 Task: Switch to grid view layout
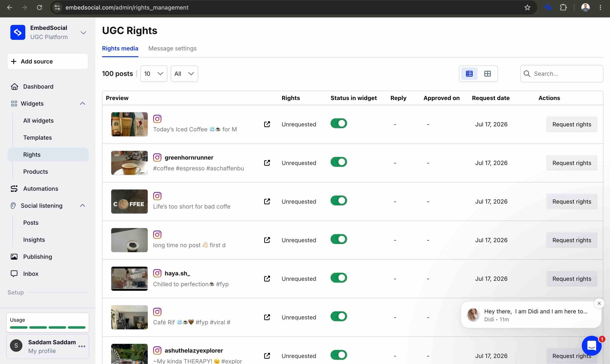(487, 74)
